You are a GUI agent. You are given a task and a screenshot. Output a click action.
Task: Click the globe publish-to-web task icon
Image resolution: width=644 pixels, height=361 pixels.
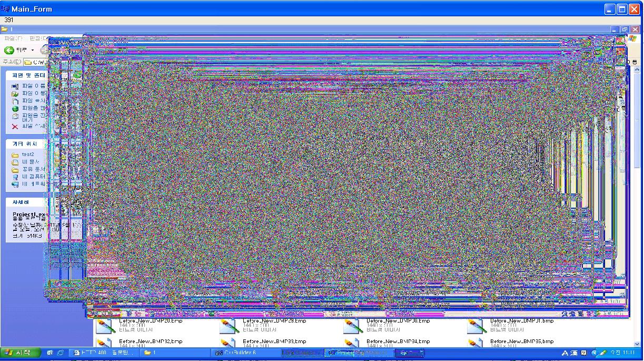click(x=15, y=109)
